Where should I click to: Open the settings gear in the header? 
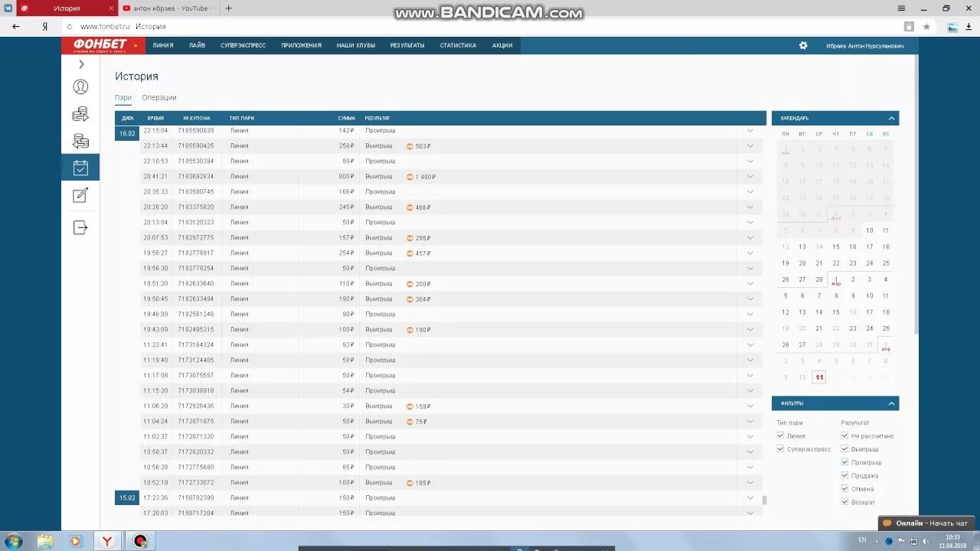tap(803, 45)
